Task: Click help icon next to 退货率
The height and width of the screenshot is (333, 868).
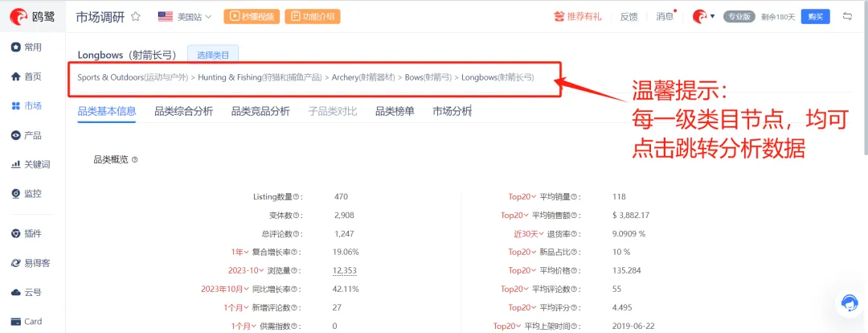Action: click(x=574, y=234)
